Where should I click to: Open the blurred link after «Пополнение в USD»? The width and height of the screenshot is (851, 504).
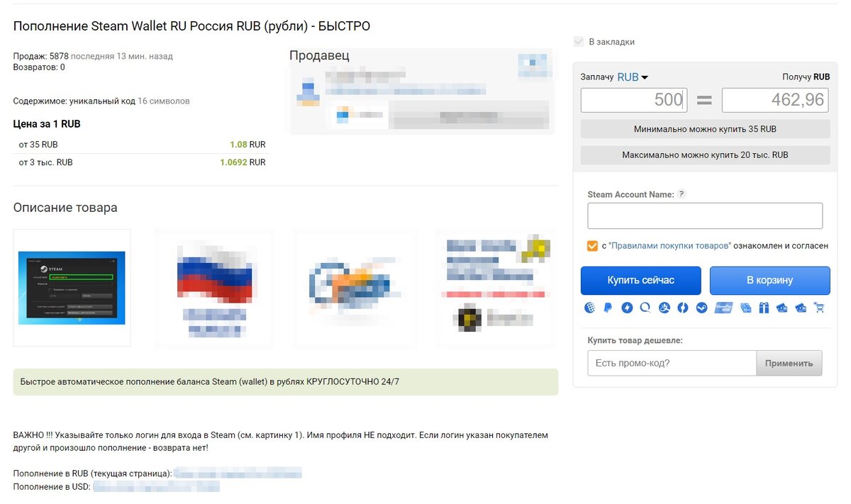point(157,487)
